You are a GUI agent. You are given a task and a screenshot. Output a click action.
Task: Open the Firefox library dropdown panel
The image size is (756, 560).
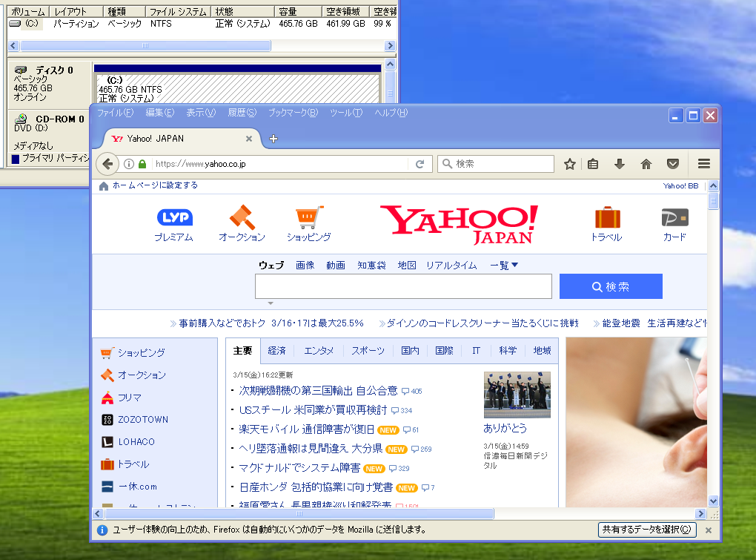(x=593, y=163)
